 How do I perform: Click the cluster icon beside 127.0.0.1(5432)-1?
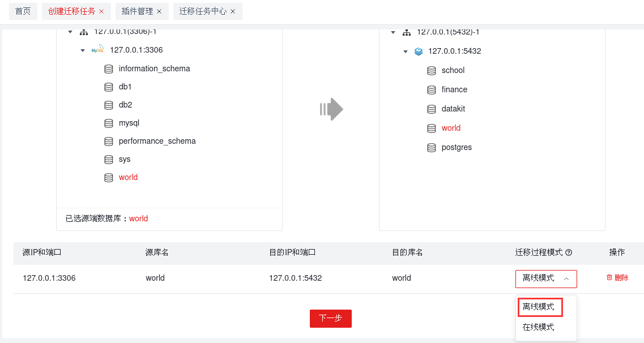406,32
